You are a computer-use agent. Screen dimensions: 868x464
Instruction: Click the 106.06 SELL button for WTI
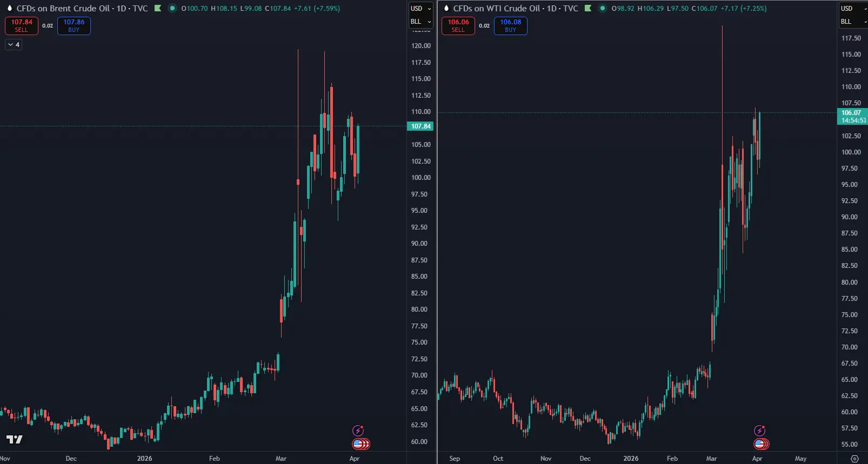click(x=458, y=26)
